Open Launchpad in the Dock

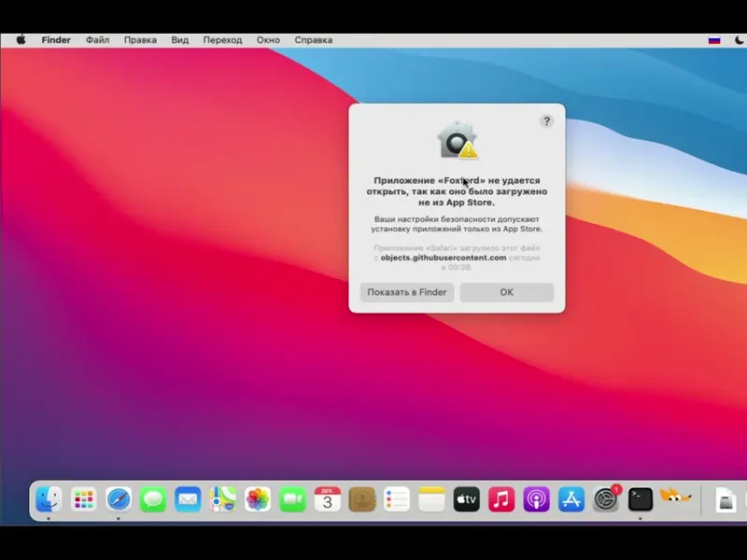[83, 499]
